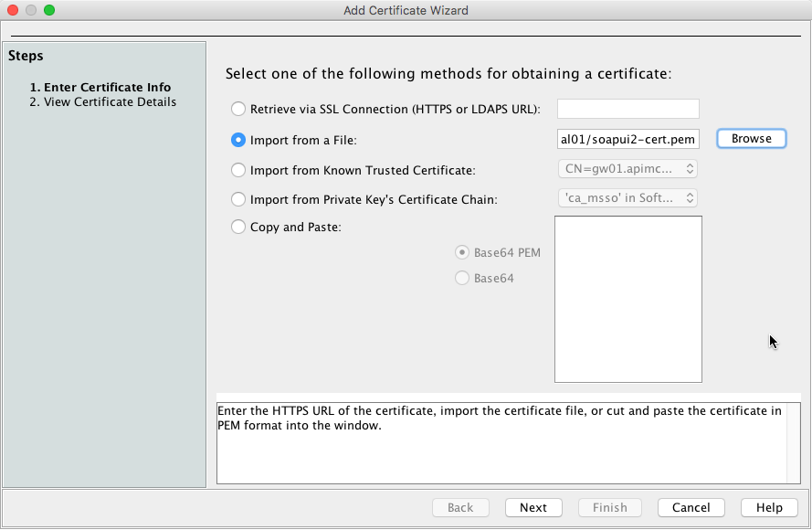Click the Browse button
The height and width of the screenshot is (530, 812).
[x=751, y=139]
